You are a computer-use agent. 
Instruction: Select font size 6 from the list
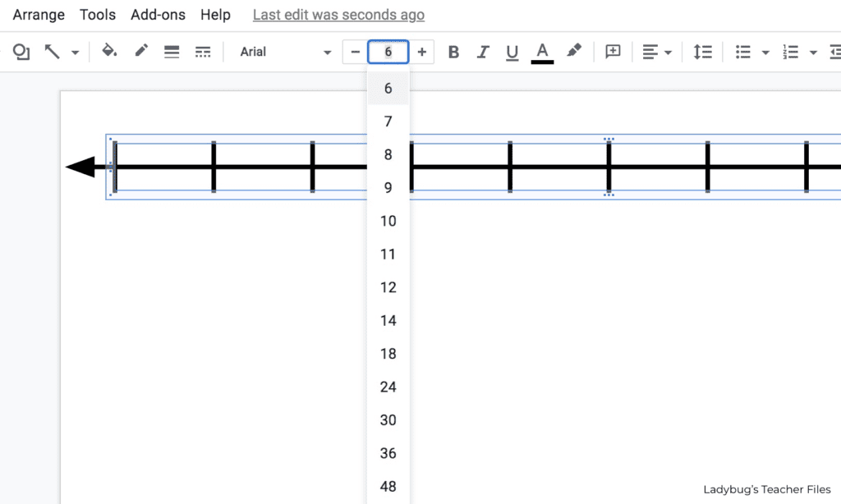point(388,88)
